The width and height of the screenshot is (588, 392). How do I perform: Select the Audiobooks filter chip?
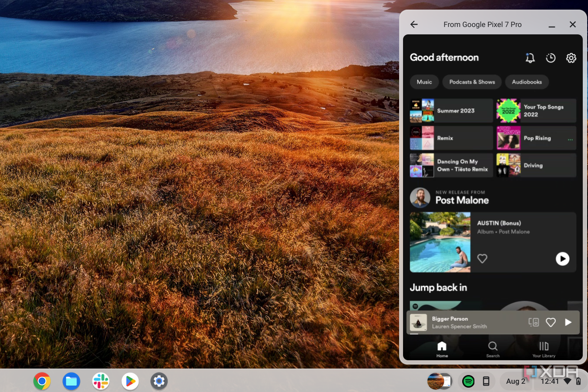527,82
